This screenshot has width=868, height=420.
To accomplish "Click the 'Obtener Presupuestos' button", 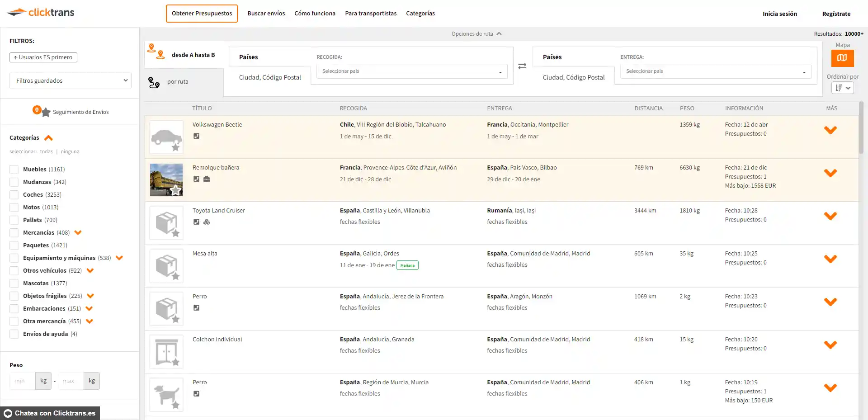I will [x=202, y=14].
